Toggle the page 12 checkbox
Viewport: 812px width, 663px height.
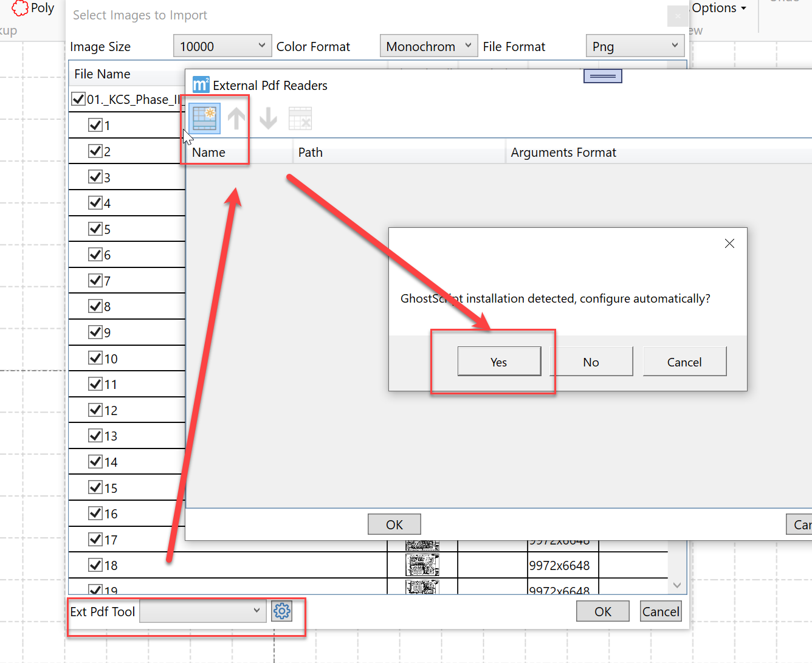point(95,410)
